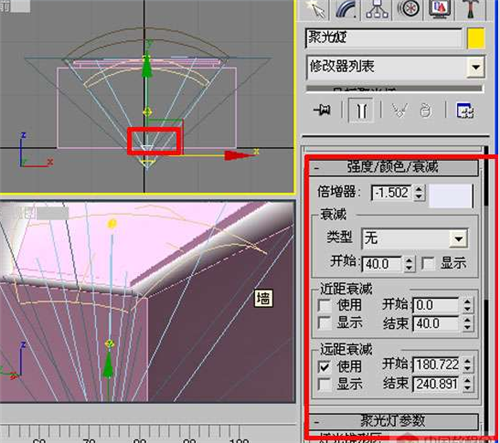Open the Hierarchy panel tab
Viewport: 500px width, 443px height.
click(377, 9)
